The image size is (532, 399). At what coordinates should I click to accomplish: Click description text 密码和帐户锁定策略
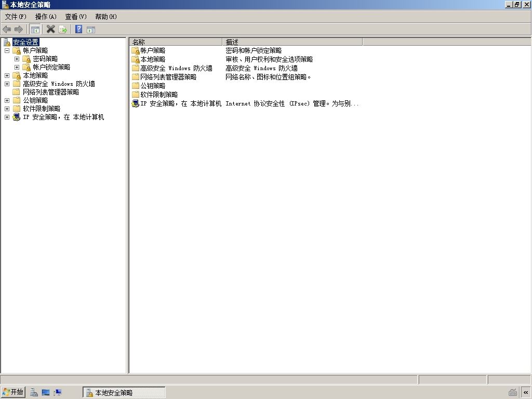[x=254, y=50]
